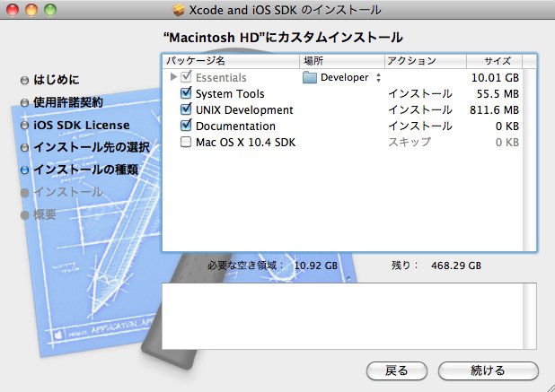This screenshot has width=555, height=392.
Task: Click the インストールの種類 step label
Action: [85, 170]
